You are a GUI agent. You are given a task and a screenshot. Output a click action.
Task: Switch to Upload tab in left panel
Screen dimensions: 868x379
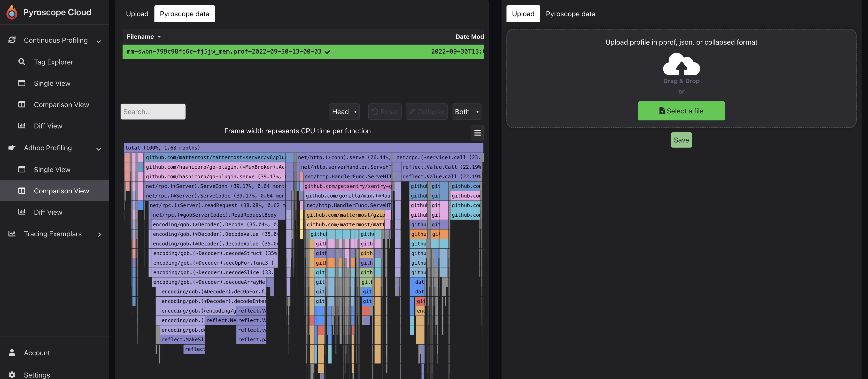click(x=137, y=14)
